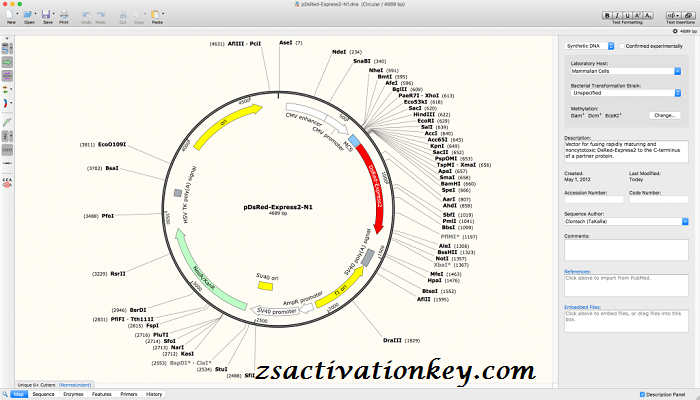
Task: Click the Comments text box
Action: pos(626,250)
